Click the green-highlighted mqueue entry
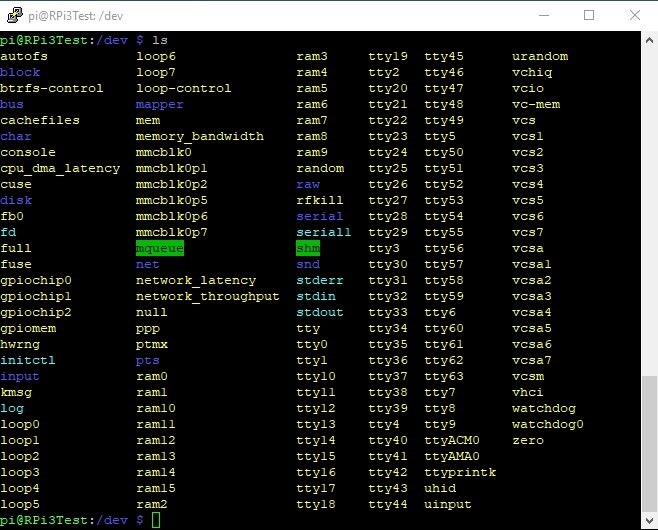Viewport: 658px width, 530px height. [160, 248]
